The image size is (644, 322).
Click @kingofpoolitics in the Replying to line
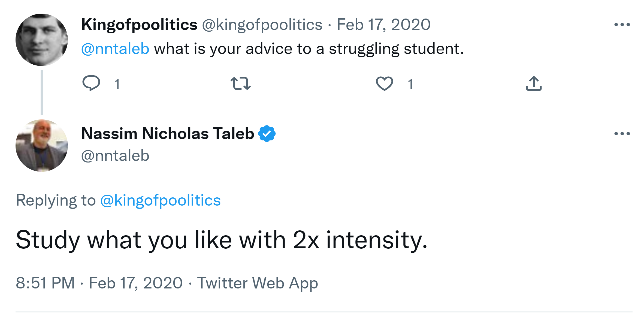[160, 200]
